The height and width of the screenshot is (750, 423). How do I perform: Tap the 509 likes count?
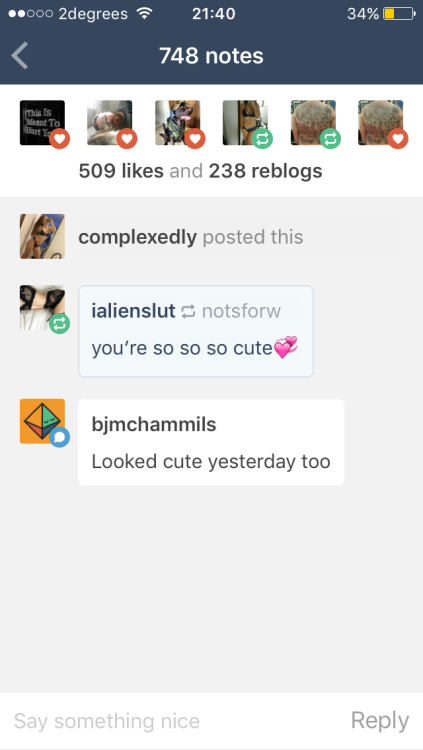pyautogui.click(x=121, y=171)
